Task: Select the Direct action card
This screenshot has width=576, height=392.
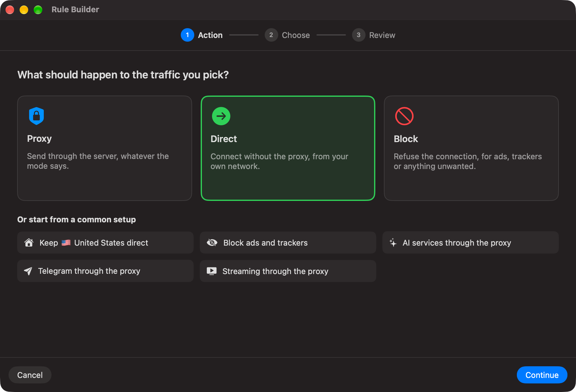Action: (x=288, y=148)
